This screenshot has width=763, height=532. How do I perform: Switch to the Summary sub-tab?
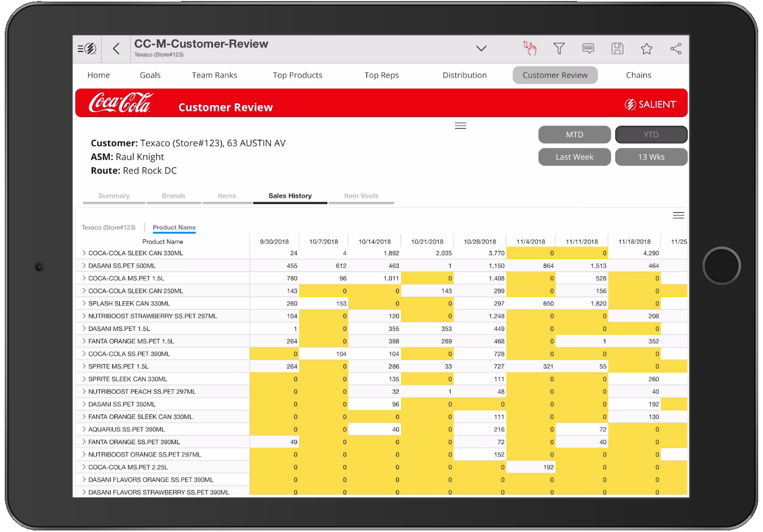point(114,196)
